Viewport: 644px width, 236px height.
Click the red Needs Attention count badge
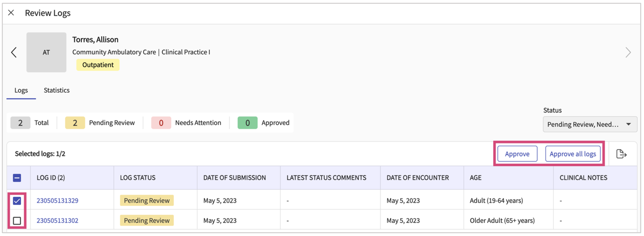161,123
